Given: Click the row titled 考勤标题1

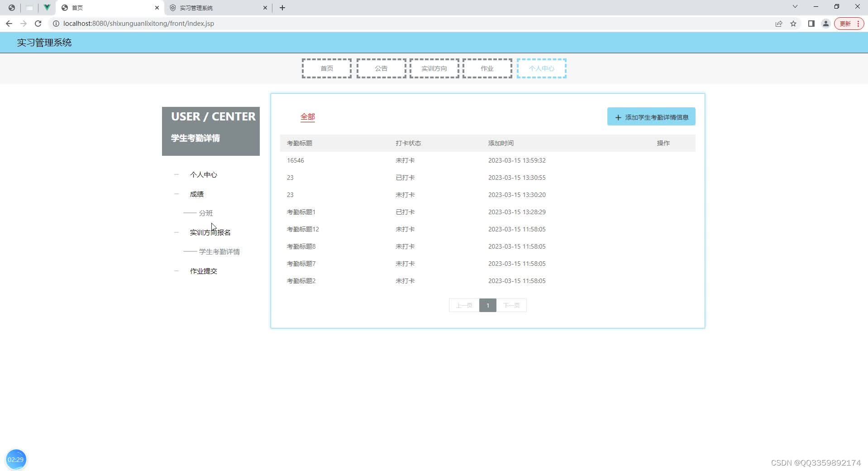Looking at the screenshot, I should coord(487,212).
